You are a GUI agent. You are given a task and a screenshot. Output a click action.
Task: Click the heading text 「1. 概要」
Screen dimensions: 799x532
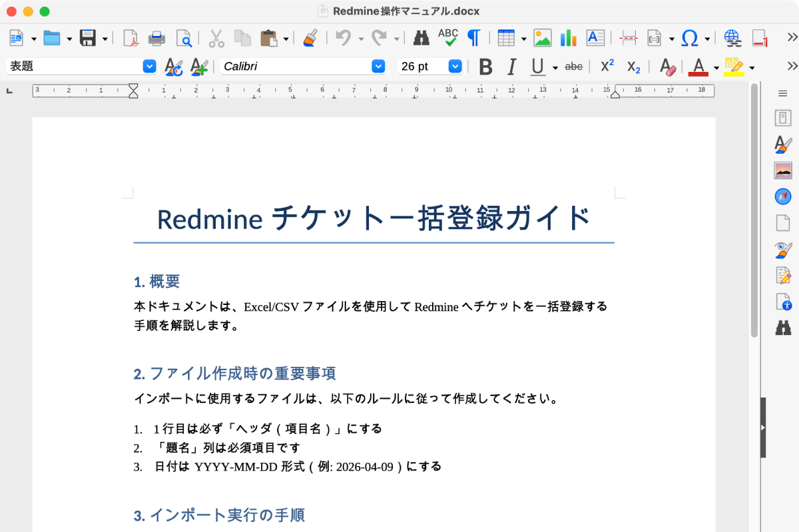coord(157,282)
